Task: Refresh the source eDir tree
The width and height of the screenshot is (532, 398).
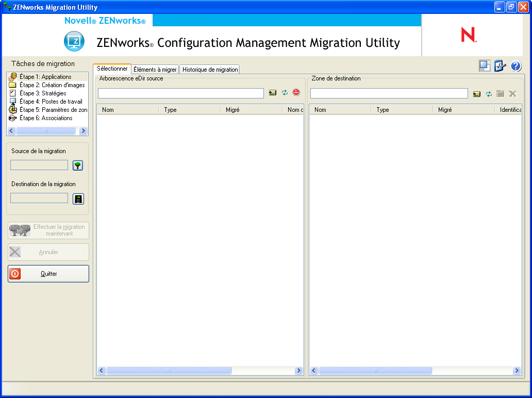Action: click(285, 93)
